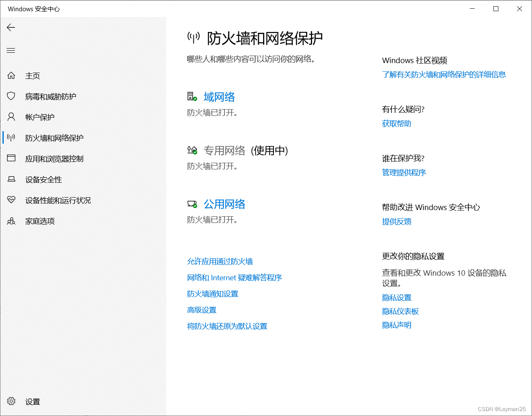Click 防火墙已打开 status under 域网络
Viewport: 532px width, 416px height.
212,113
